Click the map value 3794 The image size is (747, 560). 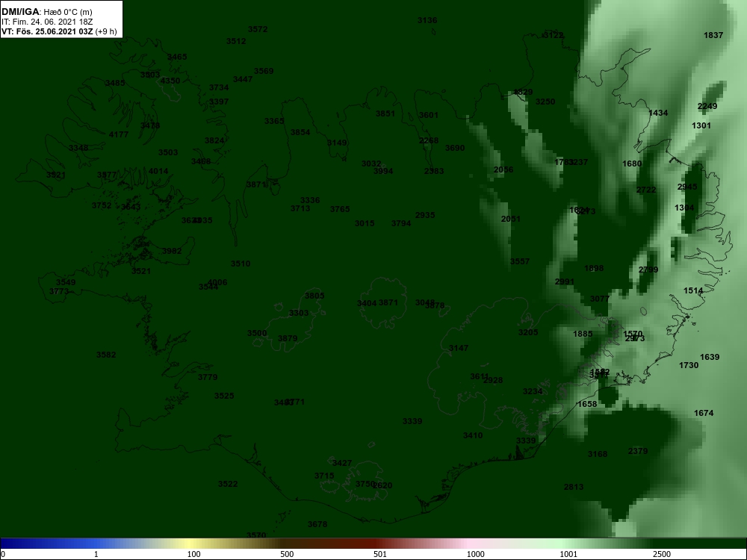(401, 223)
